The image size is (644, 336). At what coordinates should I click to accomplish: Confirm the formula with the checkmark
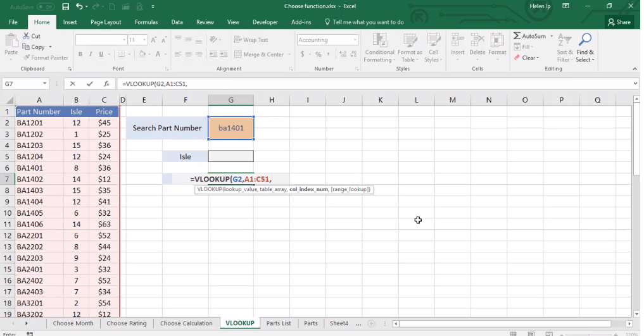pos(89,84)
